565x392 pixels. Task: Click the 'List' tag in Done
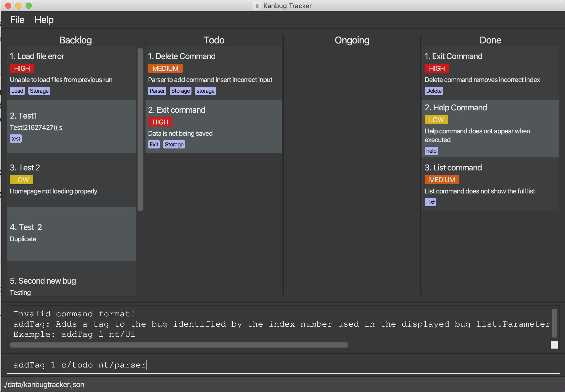click(x=431, y=202)
